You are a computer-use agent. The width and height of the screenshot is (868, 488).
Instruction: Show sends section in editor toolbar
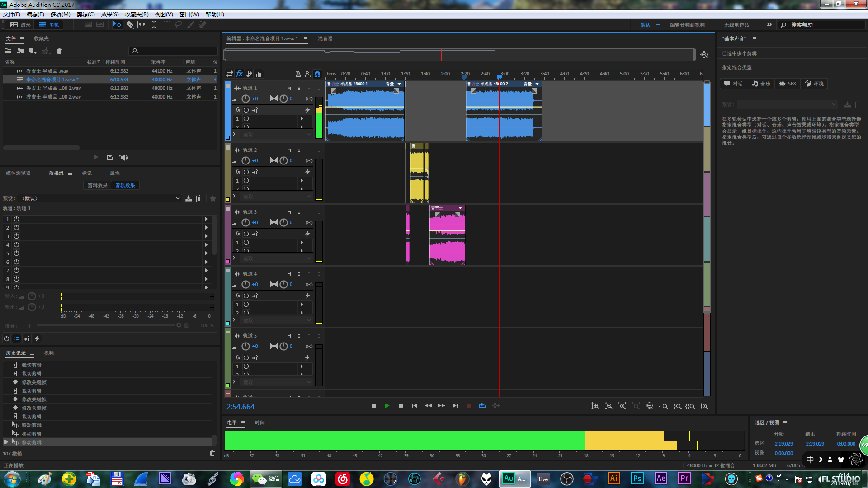pos(249,74)
